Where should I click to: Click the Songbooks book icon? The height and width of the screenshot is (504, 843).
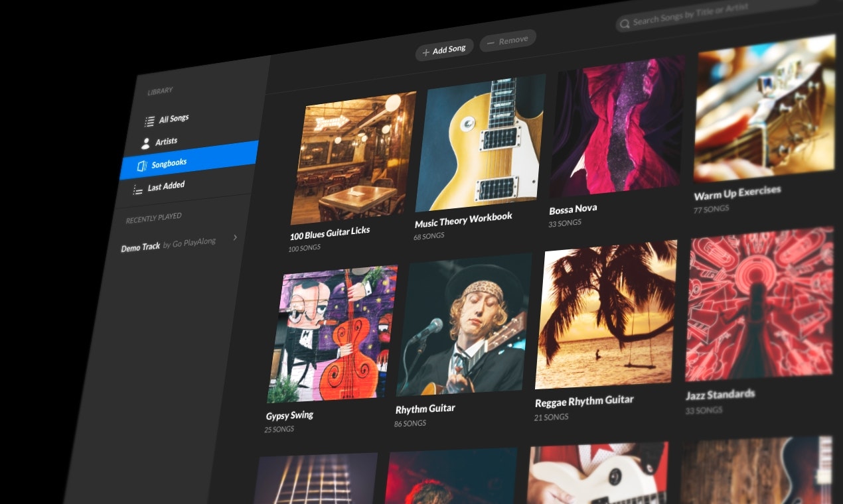[142, 166]
